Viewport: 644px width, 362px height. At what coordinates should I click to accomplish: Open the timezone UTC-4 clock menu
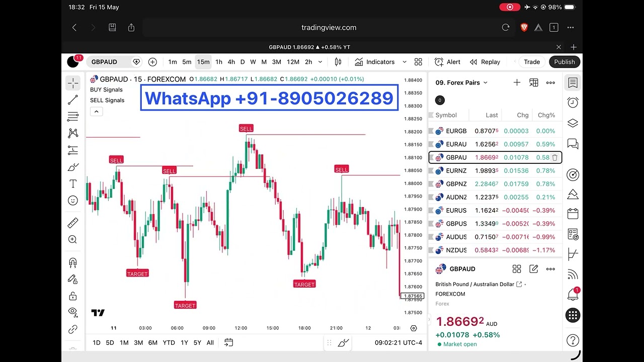point(398,343)
